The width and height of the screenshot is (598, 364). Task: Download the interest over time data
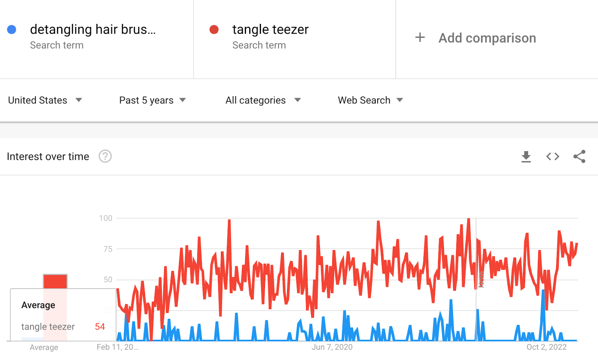click(526, 156)
